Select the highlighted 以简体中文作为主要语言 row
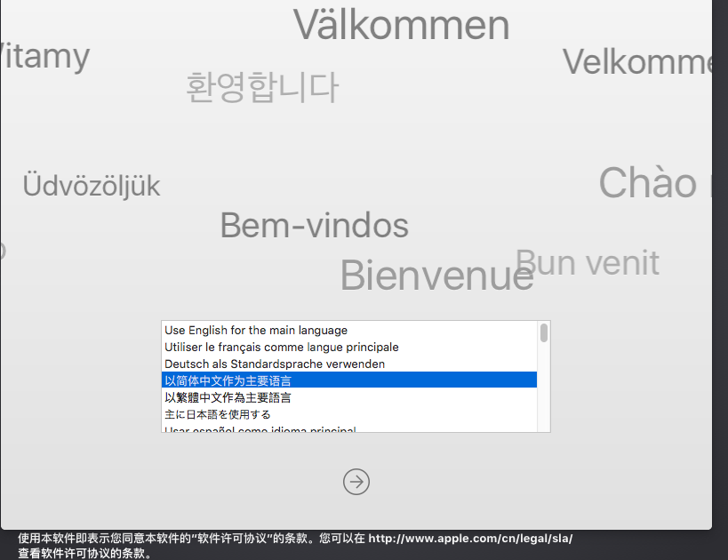Screen dimensions: 728x560 (349, 380)
